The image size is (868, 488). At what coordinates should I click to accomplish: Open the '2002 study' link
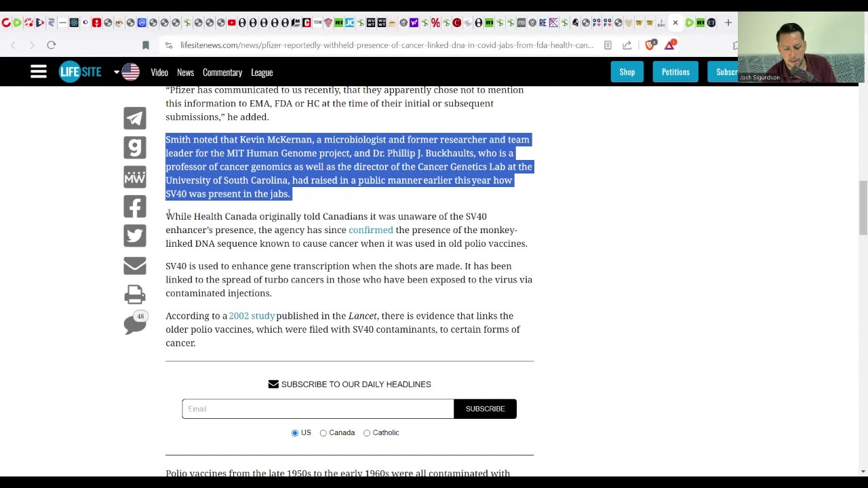click(x=252, y=316)
